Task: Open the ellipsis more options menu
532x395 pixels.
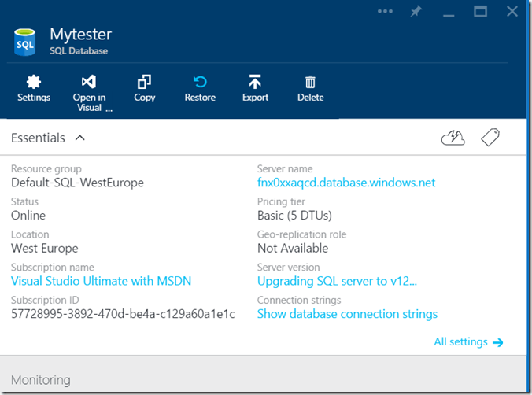Action: 385,12
